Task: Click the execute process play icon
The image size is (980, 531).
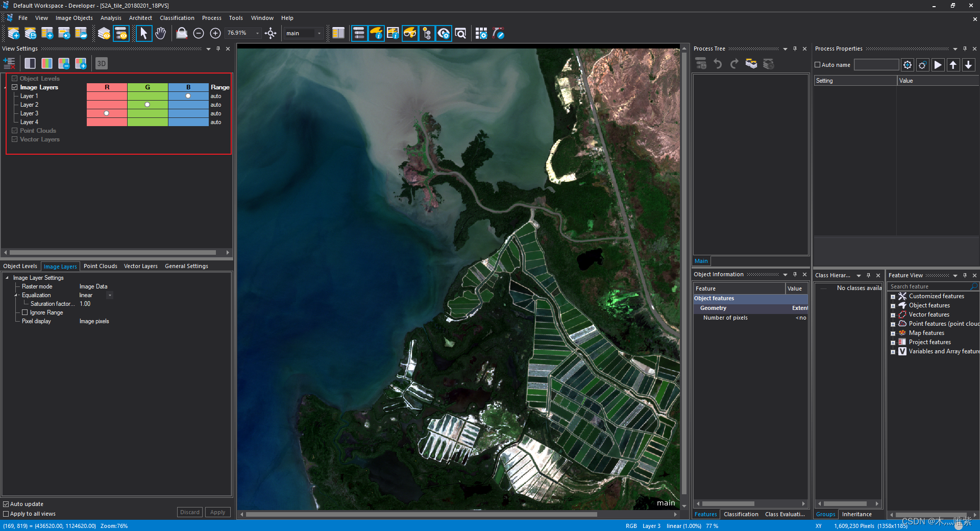Action: tap(938, 65)
